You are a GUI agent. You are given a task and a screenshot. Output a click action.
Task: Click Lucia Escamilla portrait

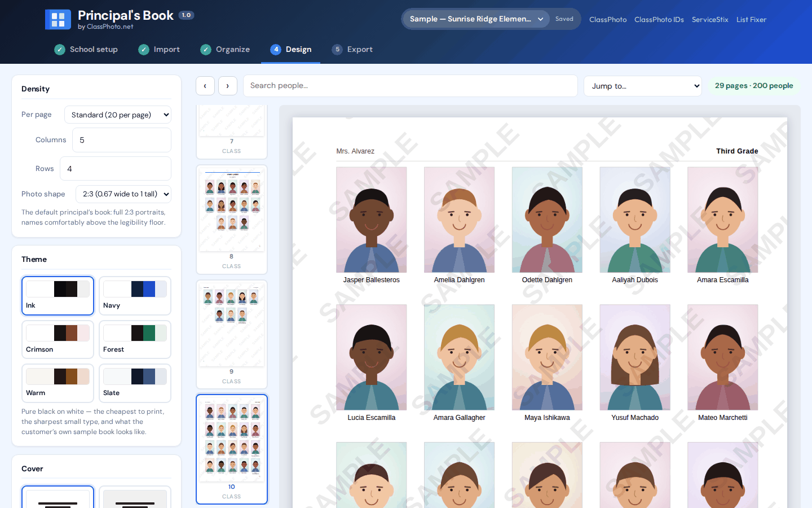pos(372,357)
